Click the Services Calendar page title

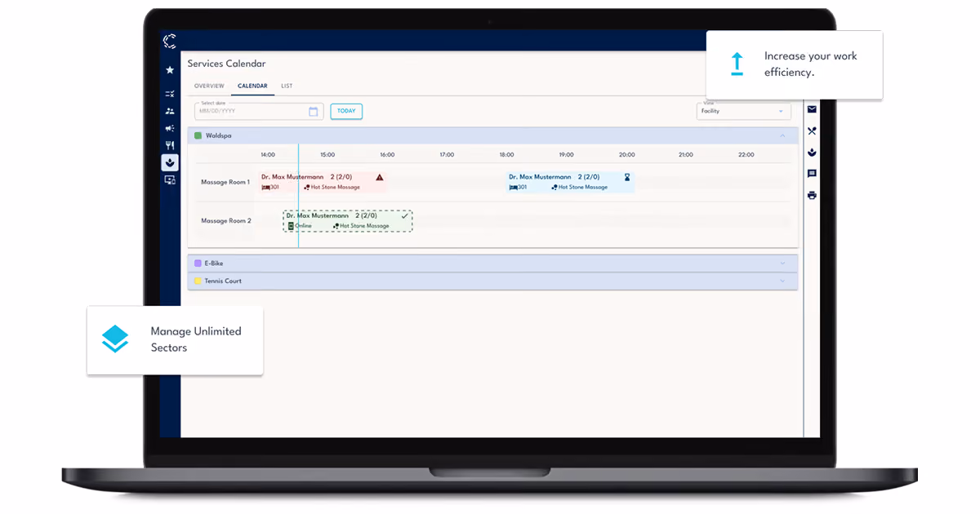coord(226,64)
